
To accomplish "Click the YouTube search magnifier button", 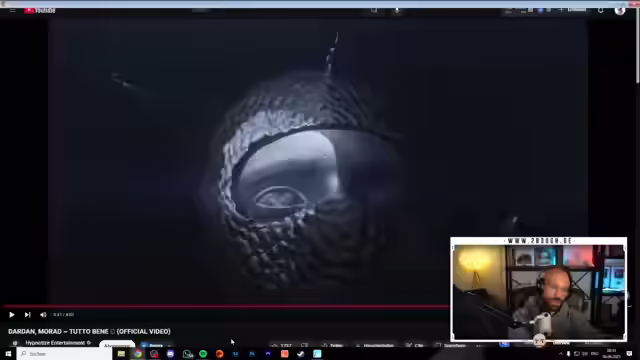I will pyautogui.click(x=374, y=10).
